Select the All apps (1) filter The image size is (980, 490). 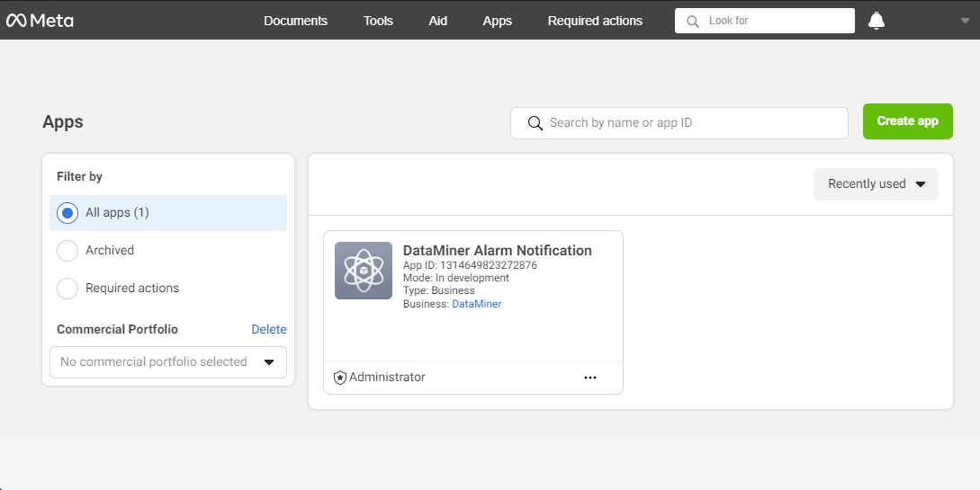168,213
